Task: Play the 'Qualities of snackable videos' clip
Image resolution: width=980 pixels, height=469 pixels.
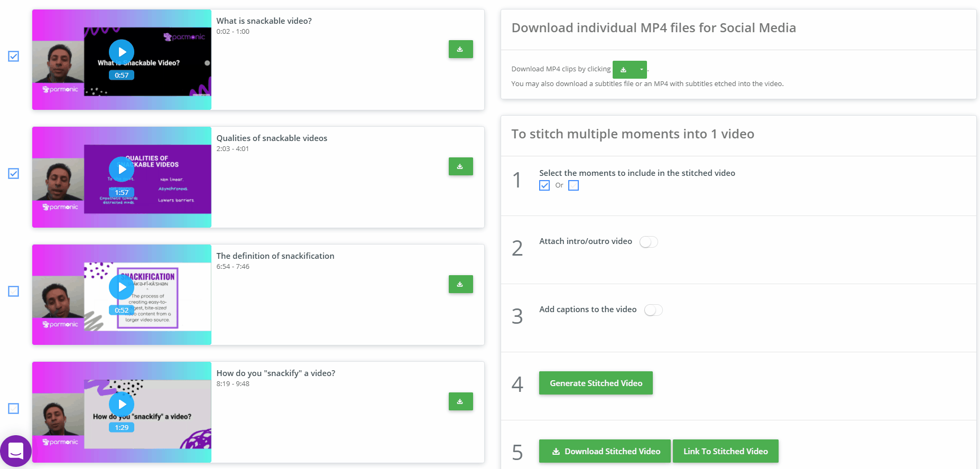Action: [x=122, y=169]
